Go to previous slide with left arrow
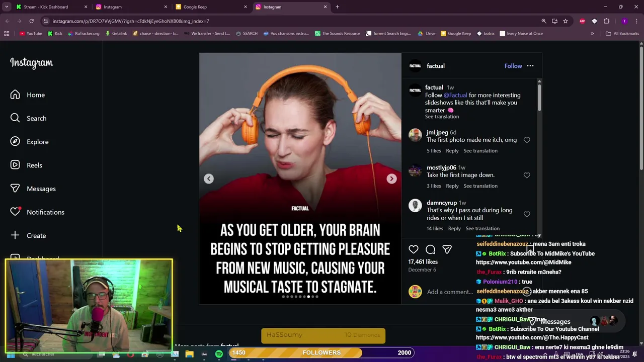 [x=209, y=178]
